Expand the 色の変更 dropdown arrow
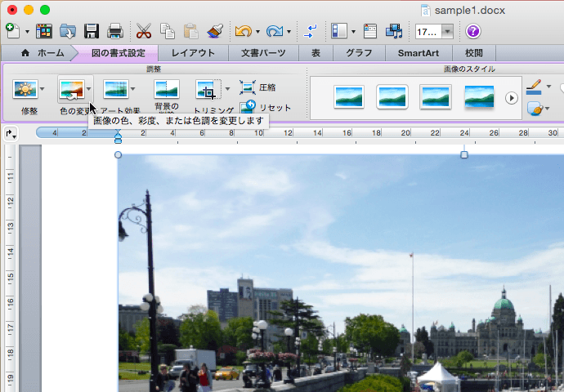This screenshot has height=392, width=564. 88,89
